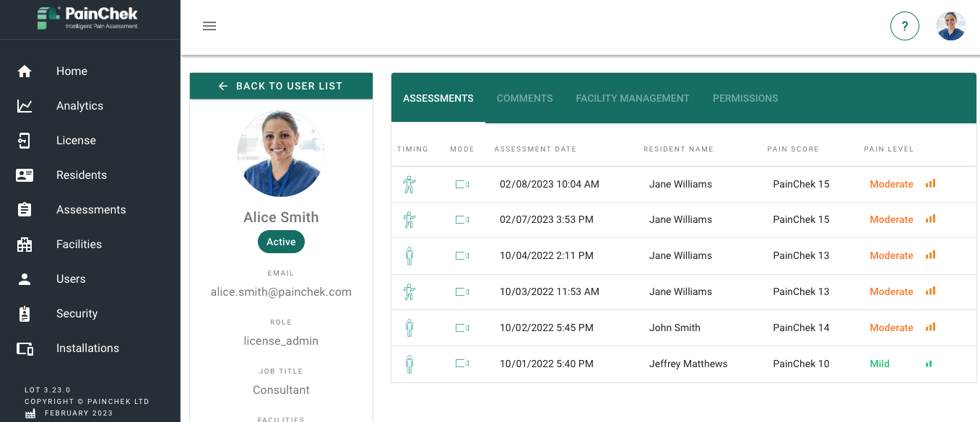Toggle the hamburger menu icon
Viewport: 980px width, 422px height.
point(209,26)
